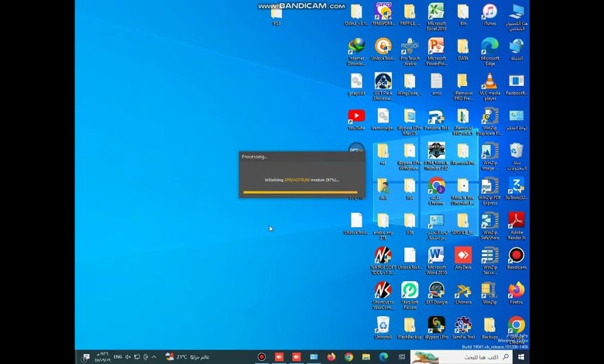
Task: Open the Network desktop icon
Action: point(516,50)
